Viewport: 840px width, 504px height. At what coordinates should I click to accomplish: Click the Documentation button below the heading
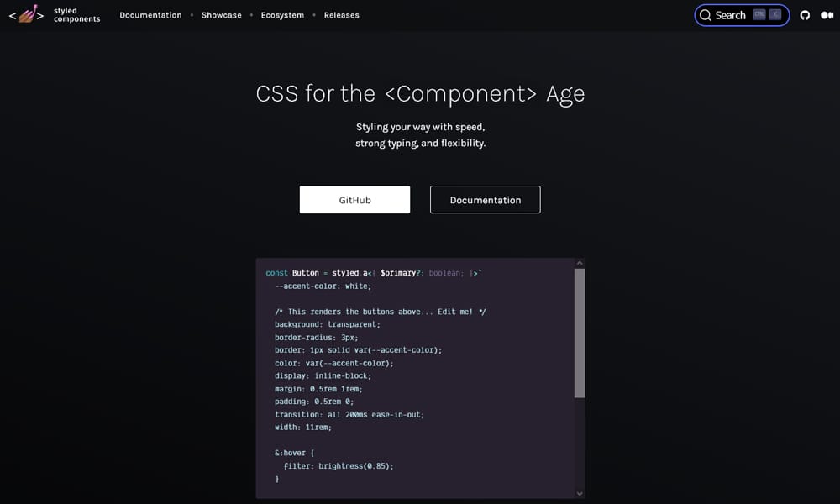coord(485,199)
